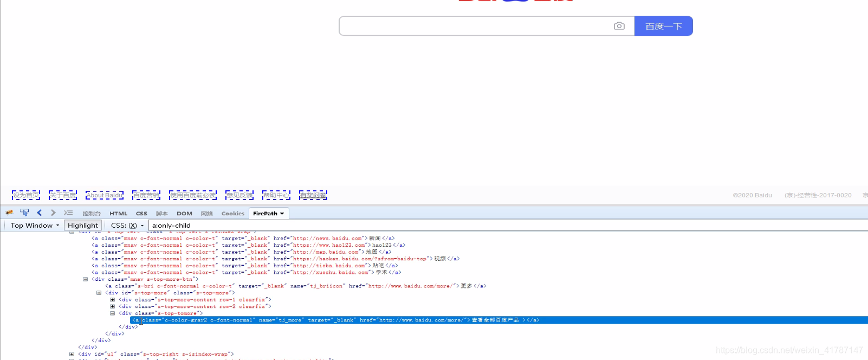Screen dimensions: 868x360
Task: Click the 帮助中心 footer link
Action: click(276, 195)
